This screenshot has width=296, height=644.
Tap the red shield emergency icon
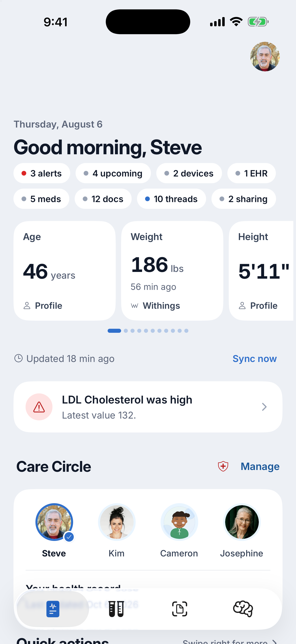point(223,466)
